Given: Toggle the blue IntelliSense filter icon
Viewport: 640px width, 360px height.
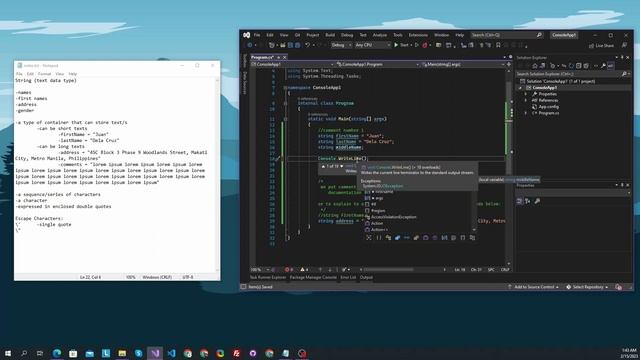Looking at the screenshot, I should point(397,238).
